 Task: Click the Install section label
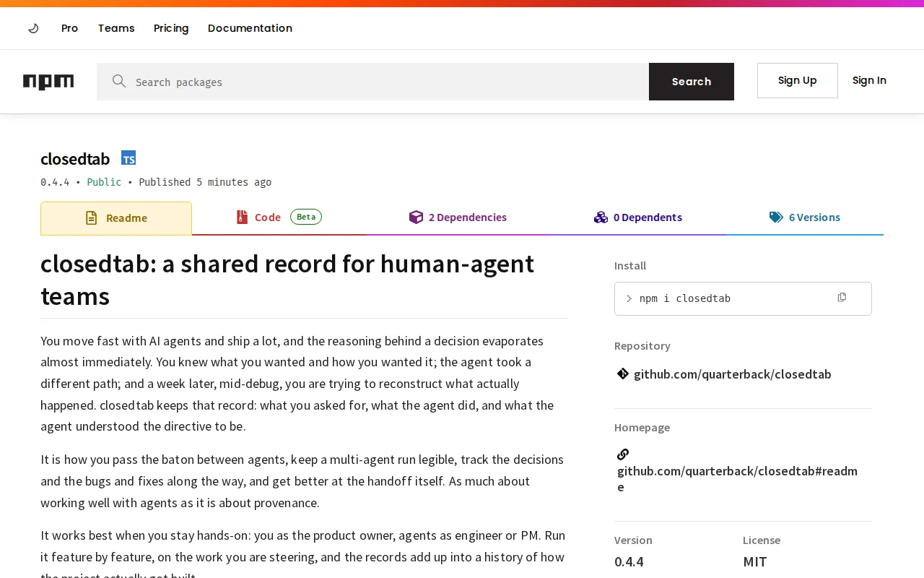(x=630, y=266)
